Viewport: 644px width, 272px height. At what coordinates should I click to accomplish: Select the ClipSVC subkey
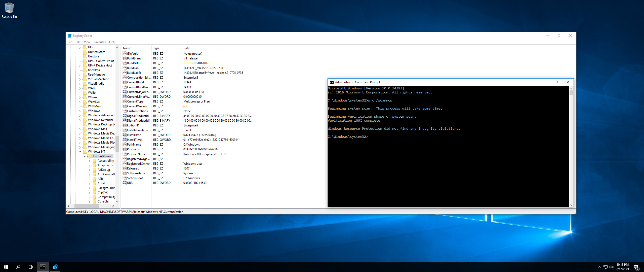pos(103,192)
